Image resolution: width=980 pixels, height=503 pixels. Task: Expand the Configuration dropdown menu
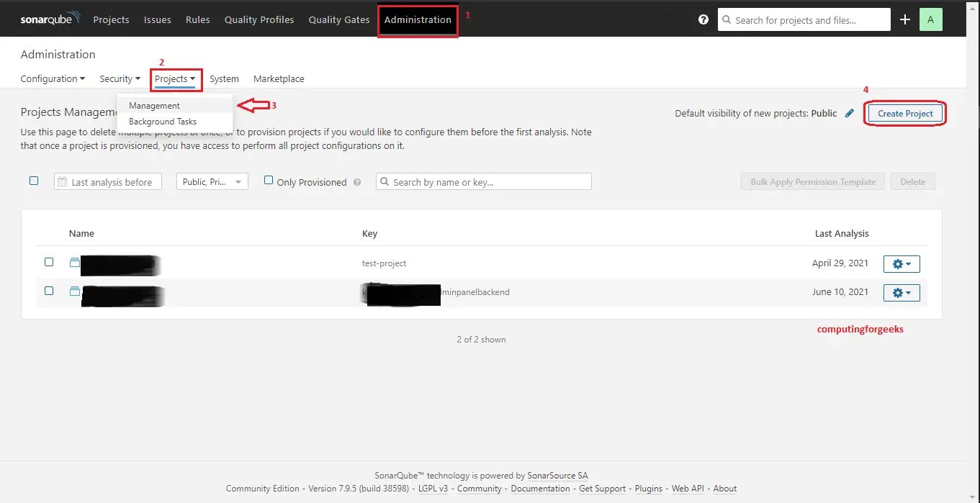tap(52, 78)
